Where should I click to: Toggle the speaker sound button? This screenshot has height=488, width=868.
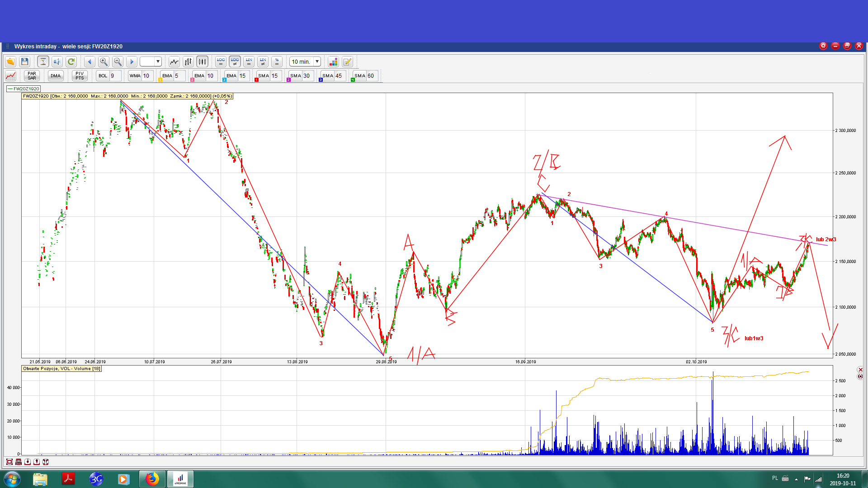[57, 61]
